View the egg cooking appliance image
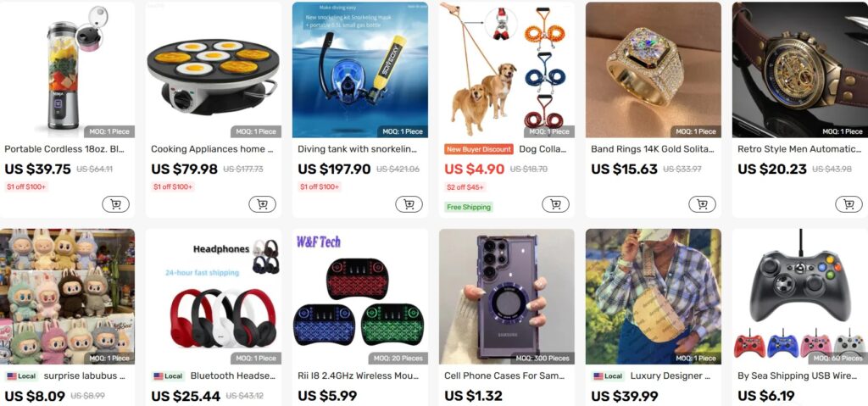This screenshot has height=406, width=868. point(214,70)
